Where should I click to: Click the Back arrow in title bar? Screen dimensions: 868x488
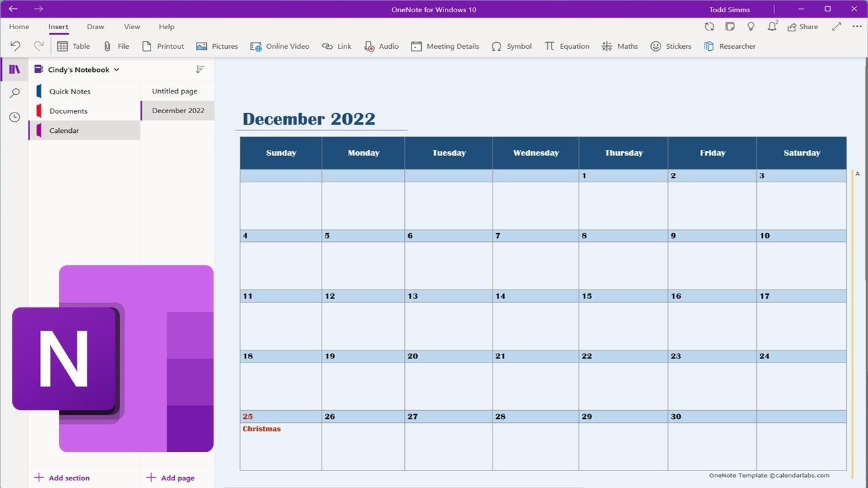[13, 9]
